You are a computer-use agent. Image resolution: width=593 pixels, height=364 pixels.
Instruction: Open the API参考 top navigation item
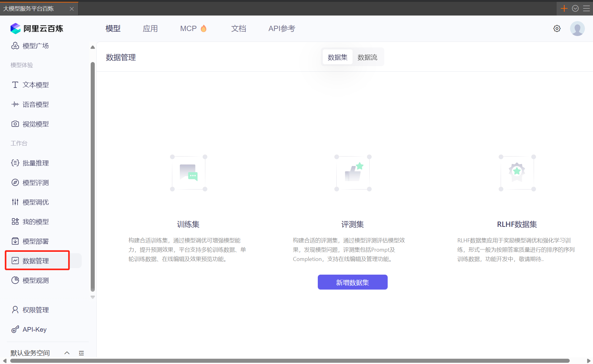tap(282, 29)
